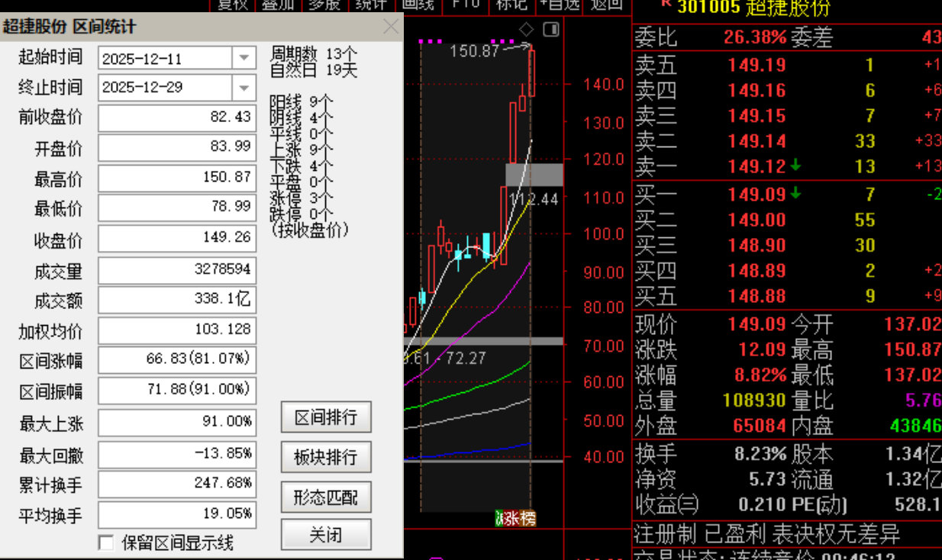Open the 起始时间 date dropdown arrow
Image resolution: width=942 pixels, height=560 pixels.
pos(244,58)
